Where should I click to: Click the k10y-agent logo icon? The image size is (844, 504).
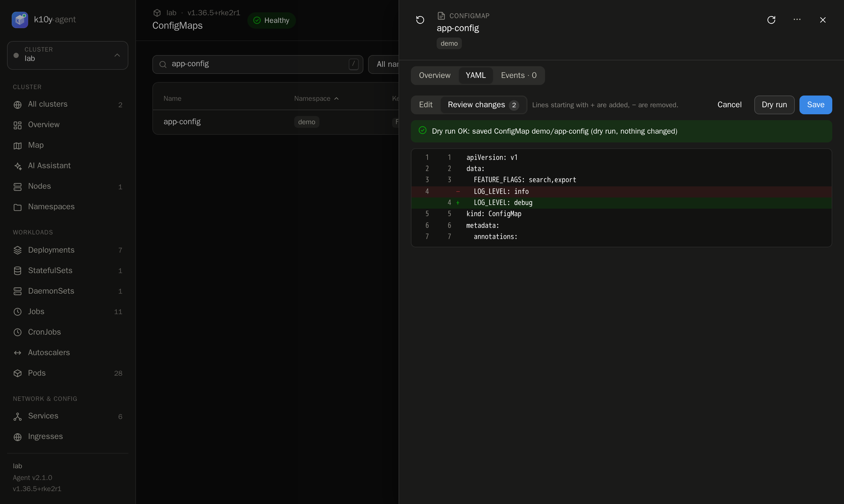point(20,20)
